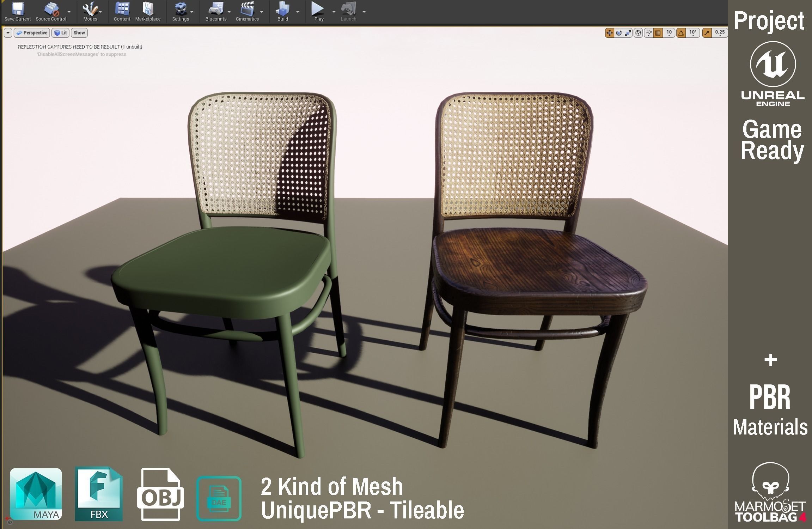Click the FBX file format icon

(x=99, y=494)
